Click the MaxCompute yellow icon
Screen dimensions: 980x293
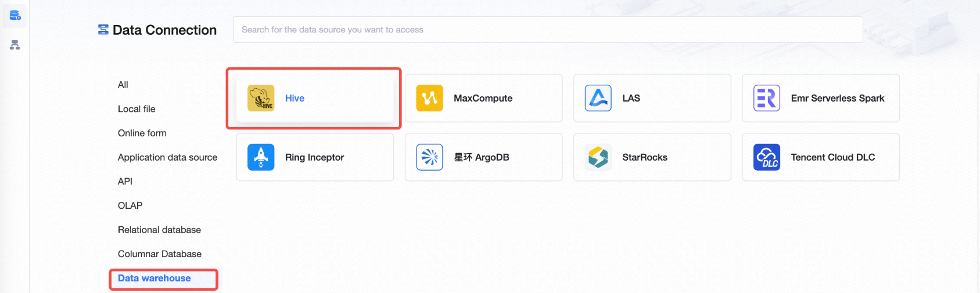429,98
